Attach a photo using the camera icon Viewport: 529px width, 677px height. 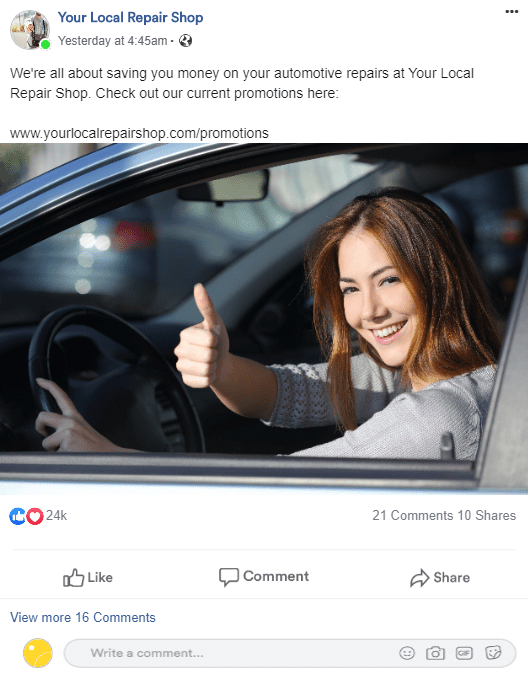point(435,653)
